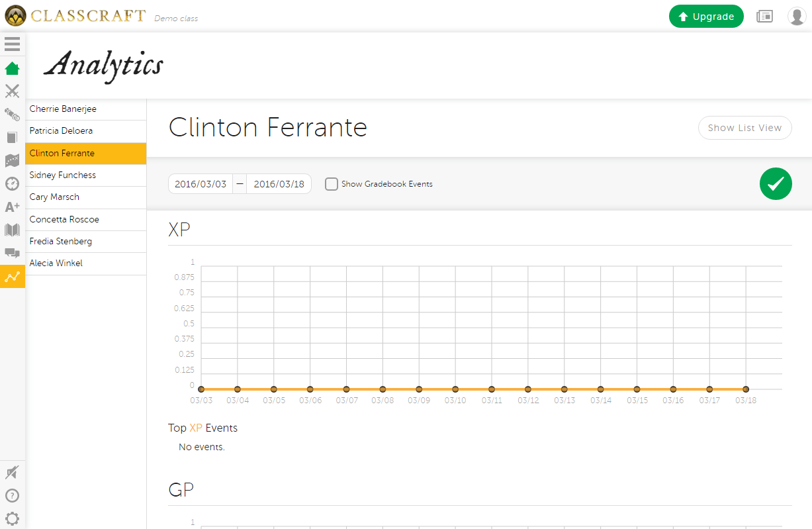Open the speech bubbles messages icon
Image resolution: width=812 pixels, height=529 pixels.
[12, 253]
